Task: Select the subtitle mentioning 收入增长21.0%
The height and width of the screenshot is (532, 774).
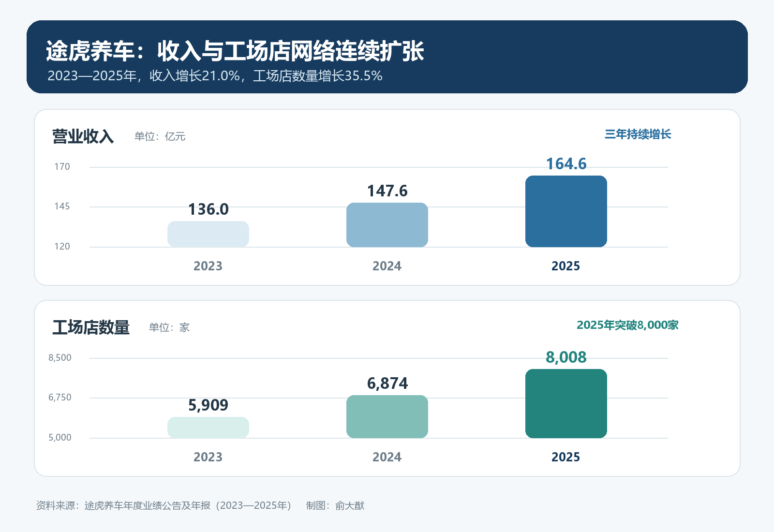Action: click(x=215, y=76)
